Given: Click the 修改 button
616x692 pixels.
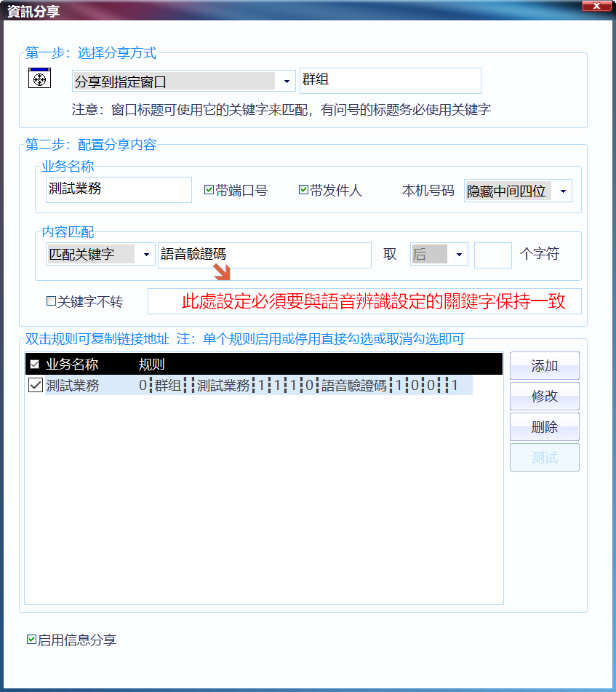Looking at the screenshot, I should tap(544, 397).
